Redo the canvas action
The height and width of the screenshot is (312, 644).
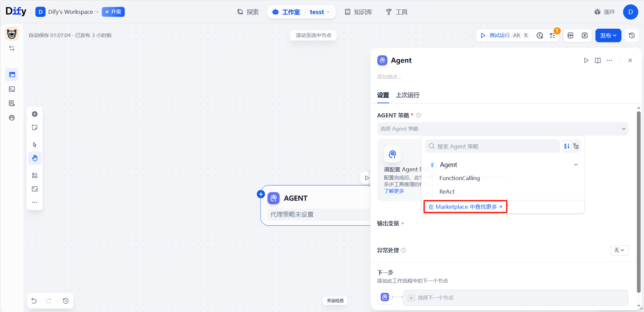tap(49, 301)
